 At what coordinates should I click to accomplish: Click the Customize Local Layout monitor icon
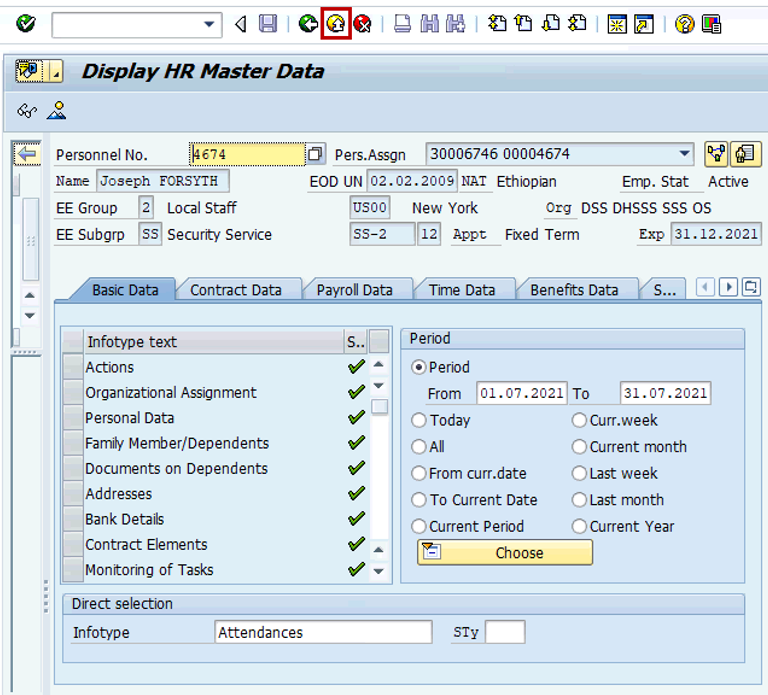click(712, 24)
